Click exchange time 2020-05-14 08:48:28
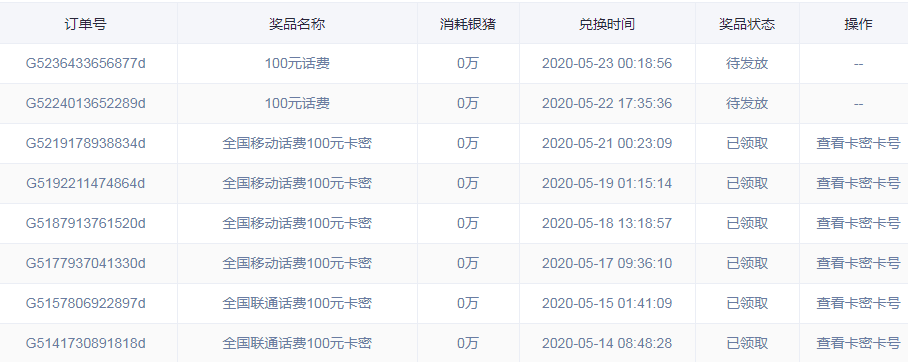This screenshot has height=362, width=908. (x=607, y=343)
